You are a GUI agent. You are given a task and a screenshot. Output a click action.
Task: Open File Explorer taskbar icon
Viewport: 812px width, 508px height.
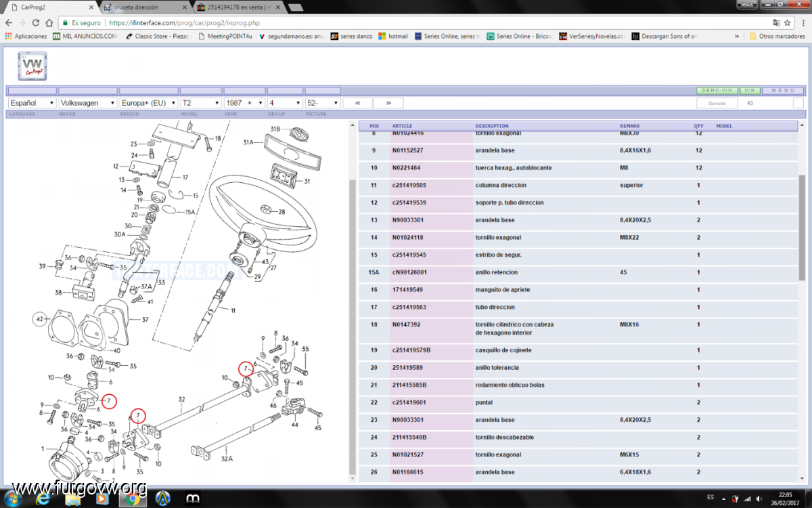point(72,499)
